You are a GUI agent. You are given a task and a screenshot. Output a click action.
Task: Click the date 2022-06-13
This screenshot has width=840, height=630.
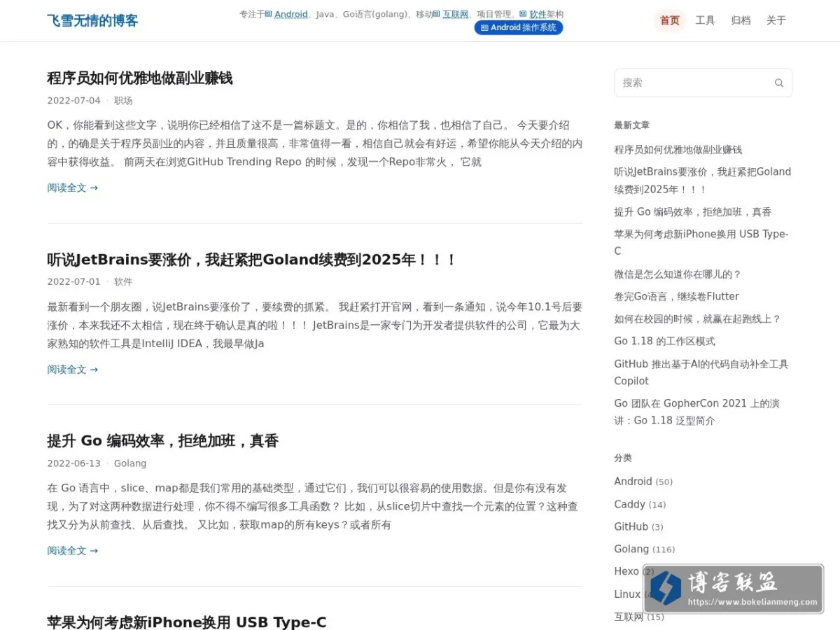point(74,463)
